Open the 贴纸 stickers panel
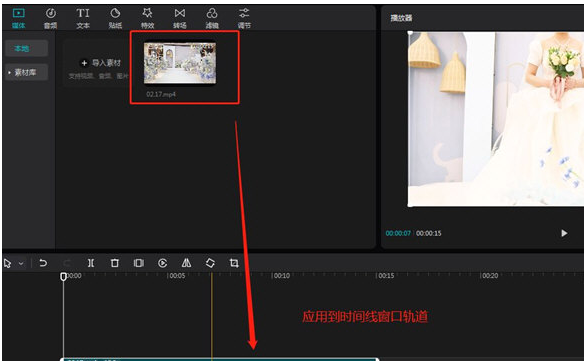The image size is (584, 361). pyautogui.click(x=115, y=18)
